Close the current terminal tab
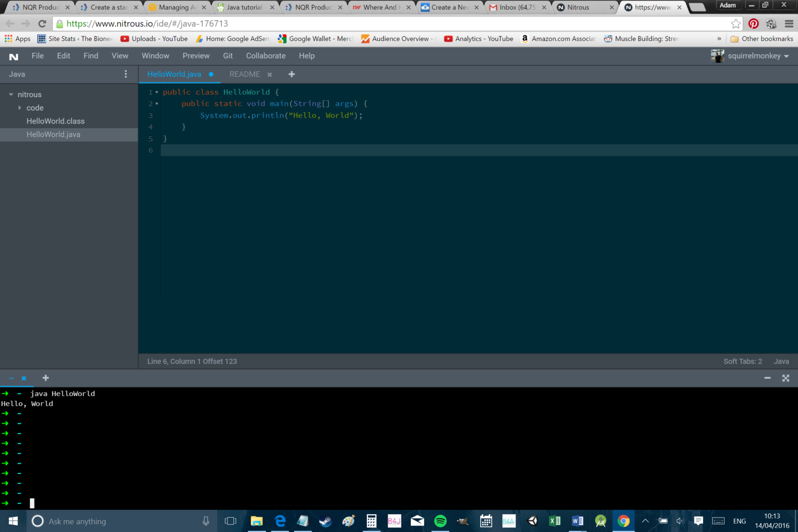 [24, 378]
